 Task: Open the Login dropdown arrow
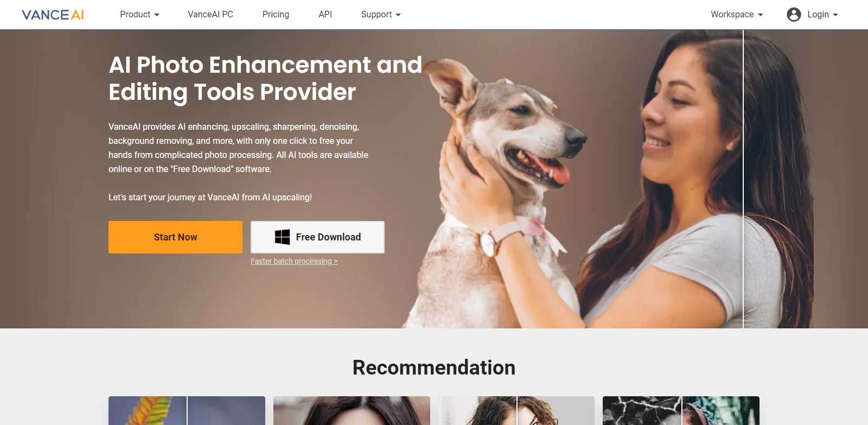pyautogui.click(x=835, y=15)
